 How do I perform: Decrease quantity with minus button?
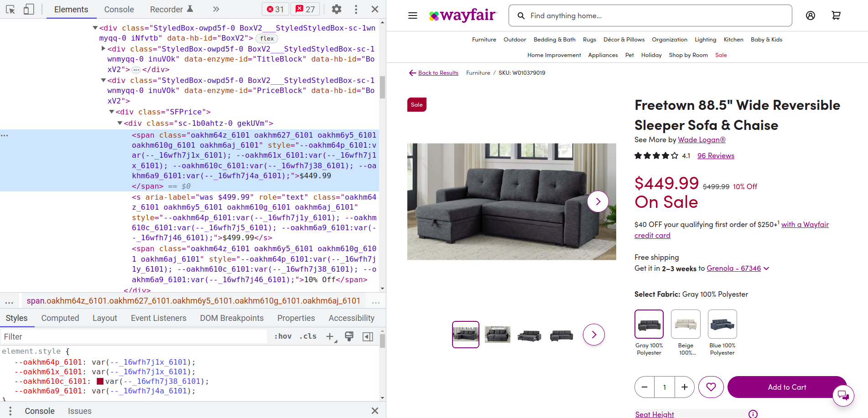pos(645,387)
